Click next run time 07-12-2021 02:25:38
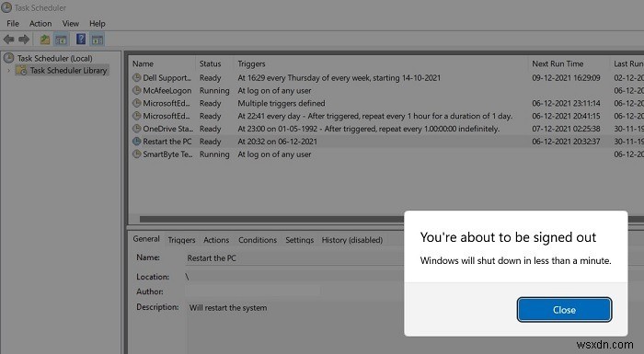644x354 pixels. tap(566, 129)
